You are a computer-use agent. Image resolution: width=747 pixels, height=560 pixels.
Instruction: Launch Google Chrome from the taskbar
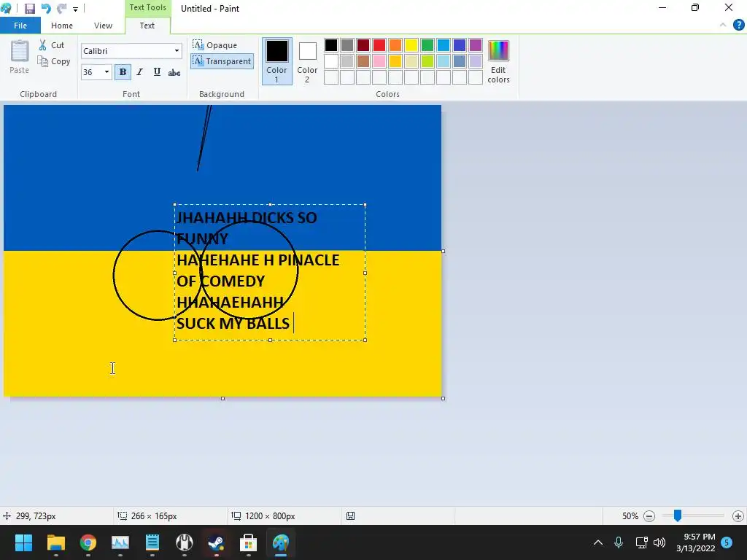pyautogui.click(x=88, y=542)
